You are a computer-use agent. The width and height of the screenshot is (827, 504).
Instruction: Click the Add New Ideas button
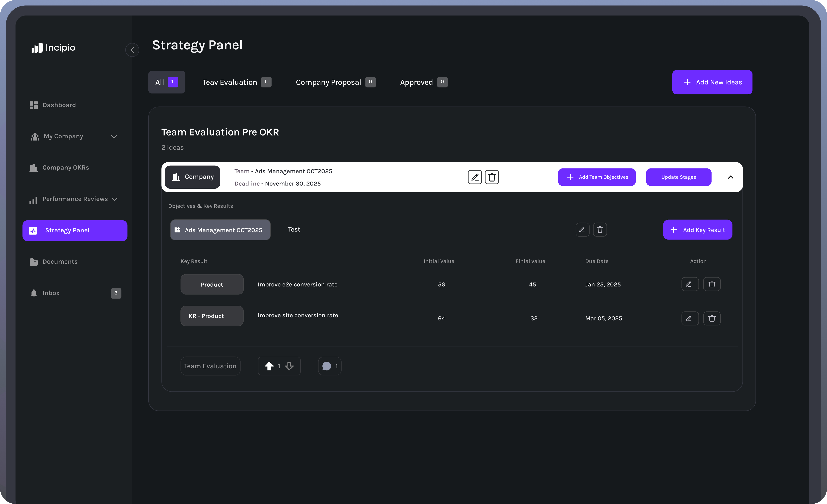712,82
